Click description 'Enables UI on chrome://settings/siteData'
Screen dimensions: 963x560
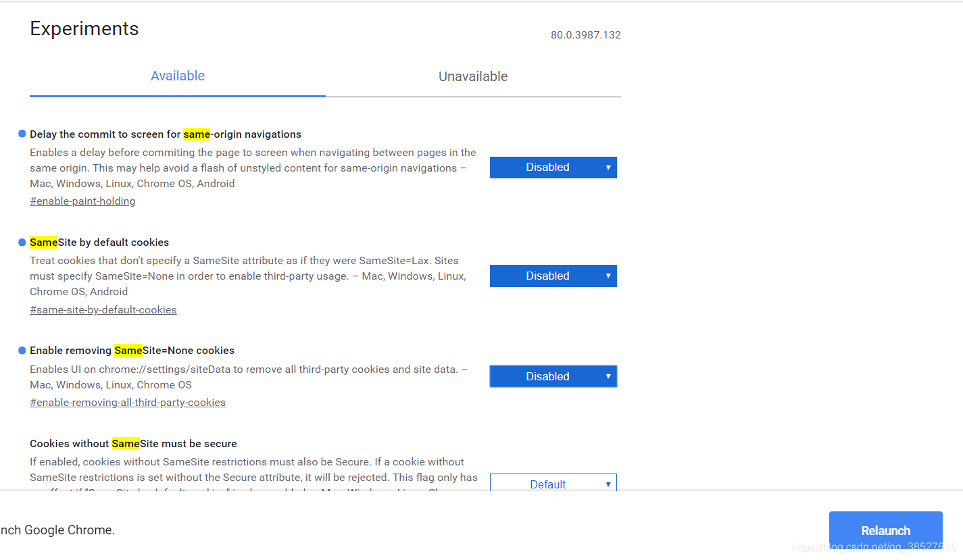click(x=249, y=377)
